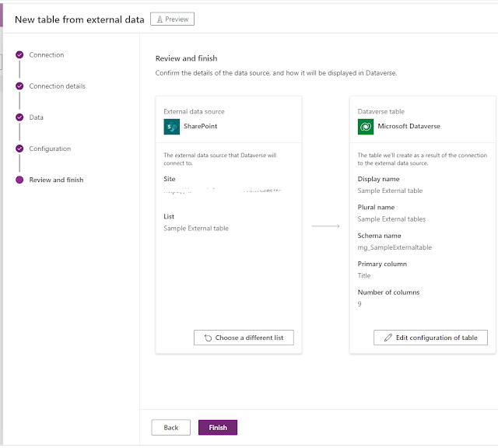Jump to the Connection details step
The width and height of the screenshot is (498, 448).
pos(58,86)
